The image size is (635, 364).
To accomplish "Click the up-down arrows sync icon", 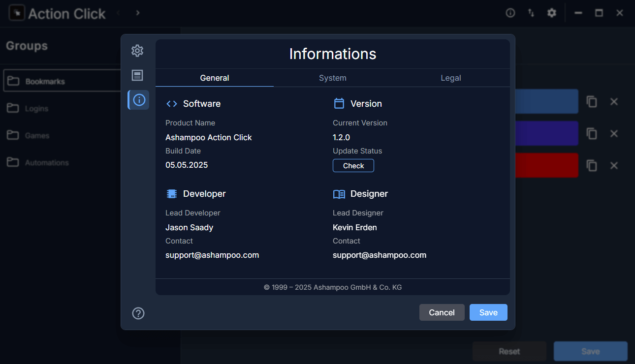I will [531, 13].
